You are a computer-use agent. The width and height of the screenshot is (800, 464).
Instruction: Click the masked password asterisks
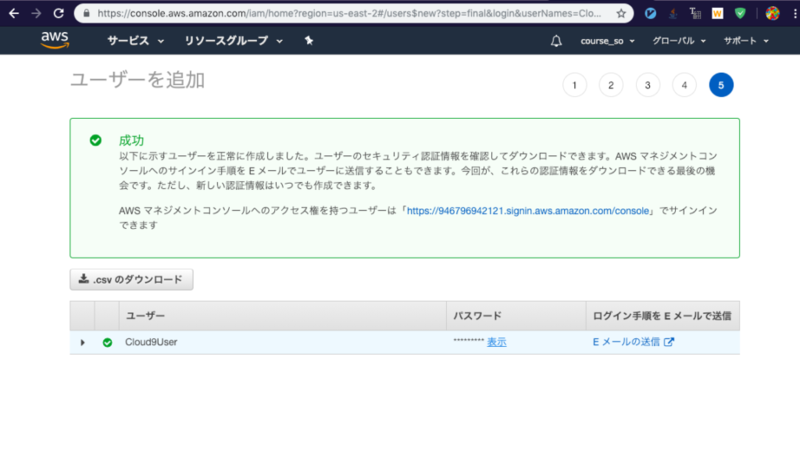[x=468, y=340]
